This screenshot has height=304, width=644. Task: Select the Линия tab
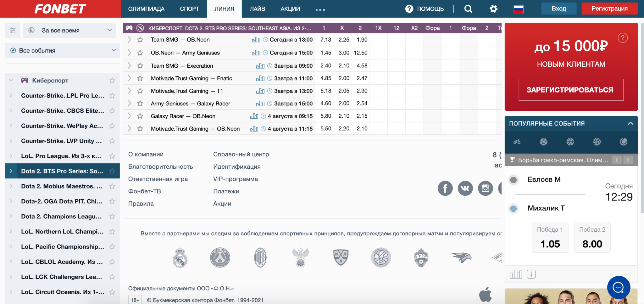pyautogui.click(x=224, y=9)
